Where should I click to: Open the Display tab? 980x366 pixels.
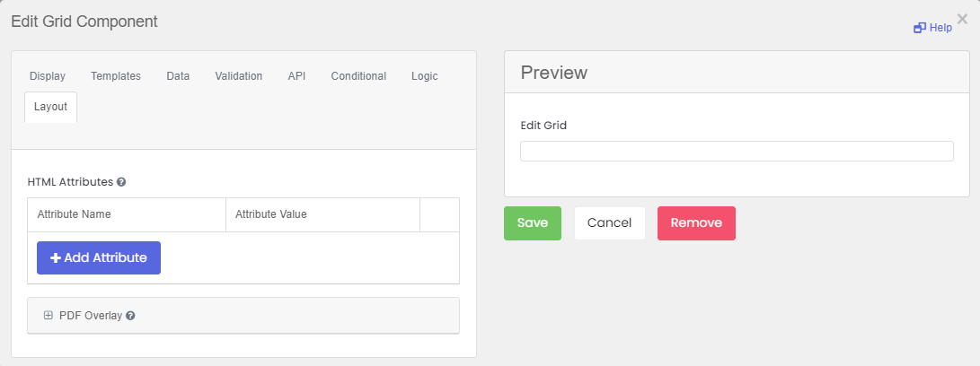(48, 76)
